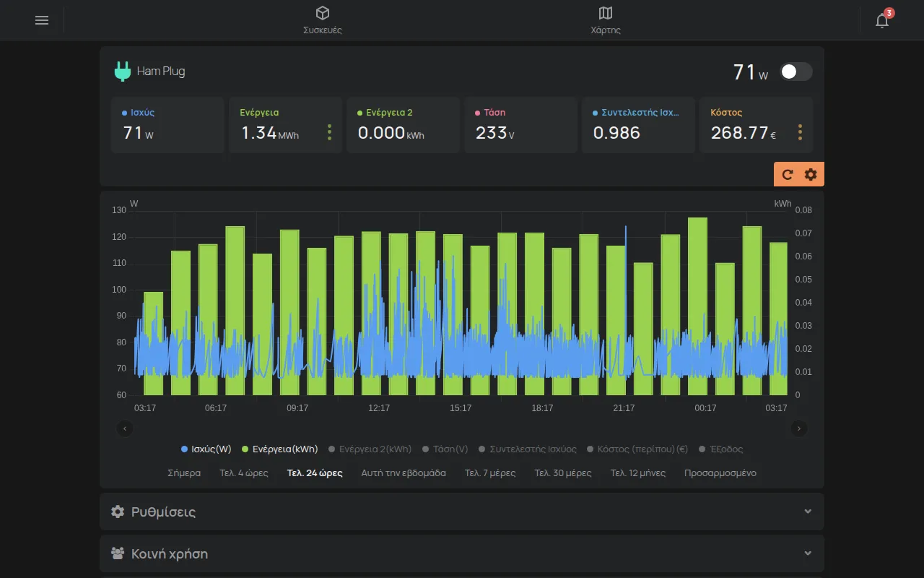Click chart scroll-left arrow
Image resolution: width=924 pixels, height=578 pixels.
pos(125,428)
